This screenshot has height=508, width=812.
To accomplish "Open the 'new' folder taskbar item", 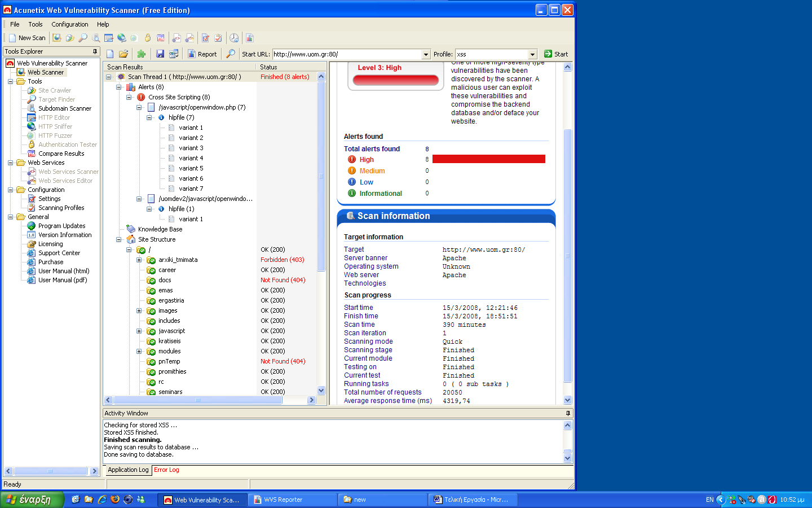I will (x=382, y=500).
